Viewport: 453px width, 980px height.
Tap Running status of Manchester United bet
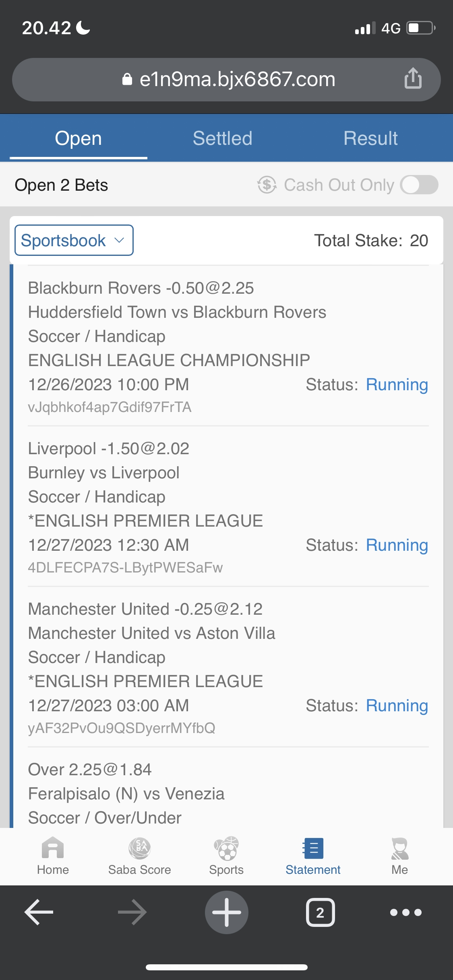coord(397,706)
